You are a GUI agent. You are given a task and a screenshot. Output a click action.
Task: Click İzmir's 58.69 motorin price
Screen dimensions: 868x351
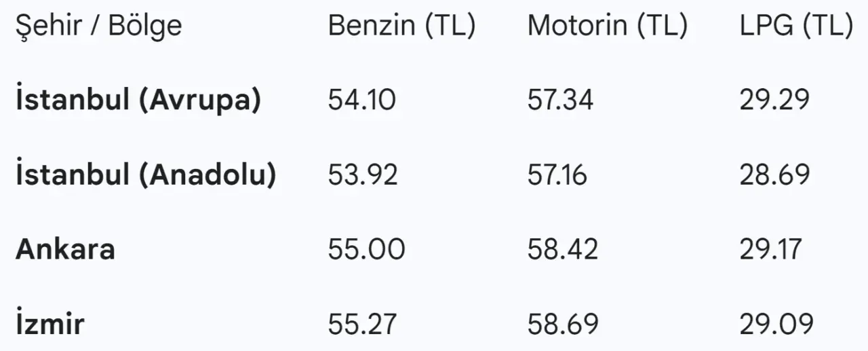[x=563, y=324]
